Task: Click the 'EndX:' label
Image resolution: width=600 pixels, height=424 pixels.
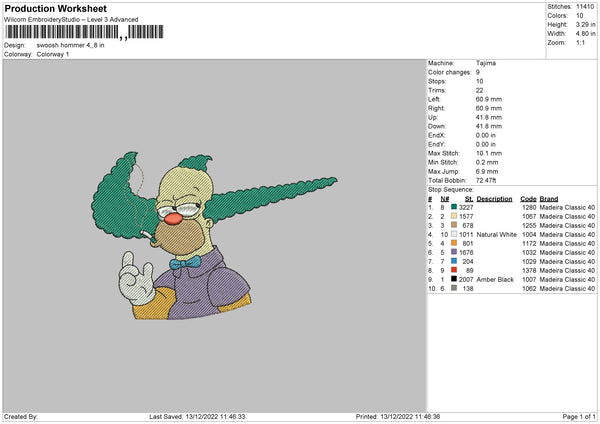Action: coord(437,135)
